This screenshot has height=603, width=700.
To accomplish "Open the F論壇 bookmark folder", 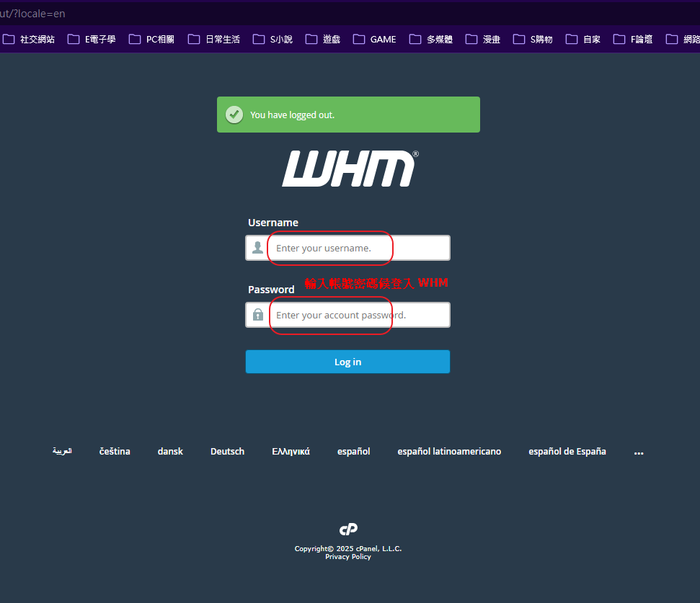I will (633, 40).
